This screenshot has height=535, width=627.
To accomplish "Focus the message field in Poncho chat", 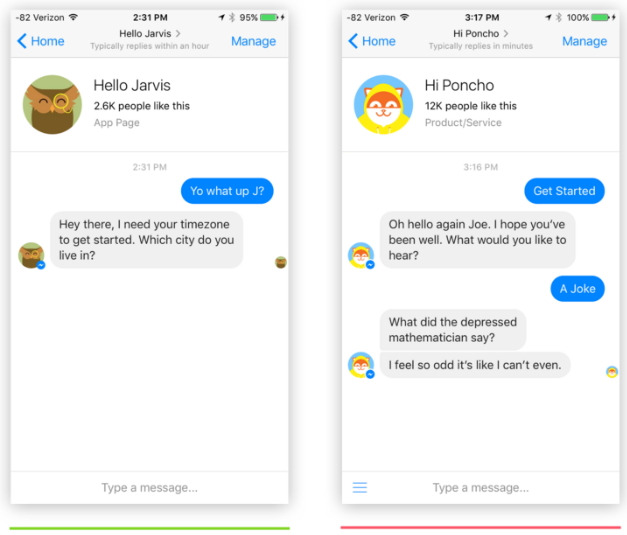I will click(481, 488).
